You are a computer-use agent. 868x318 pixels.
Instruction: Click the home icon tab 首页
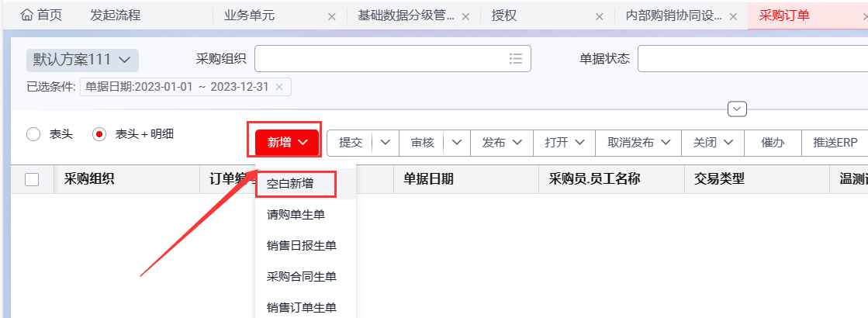41,16
